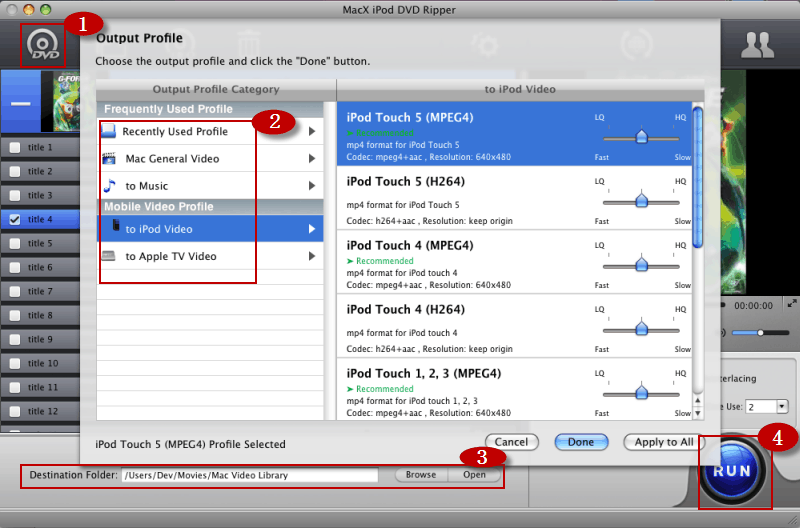
Task: Expand Recently Used Profile arrow
Action: click(x=312, y=131)
